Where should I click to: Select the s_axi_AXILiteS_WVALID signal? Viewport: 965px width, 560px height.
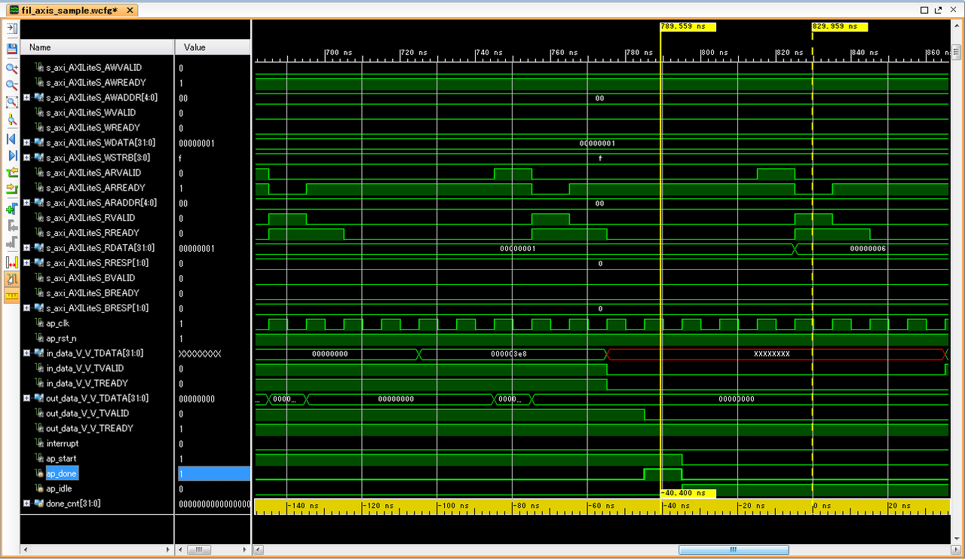coord(90,113)
